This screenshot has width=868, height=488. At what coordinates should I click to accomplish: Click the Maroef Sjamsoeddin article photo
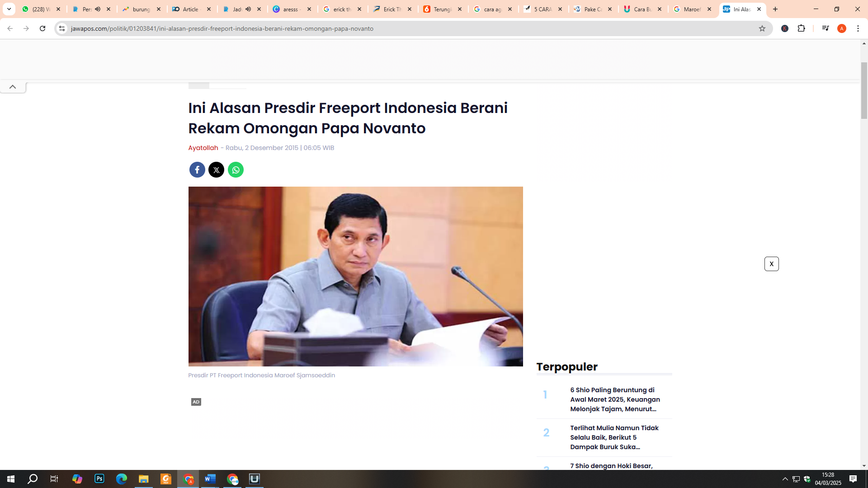coord(355,277)
